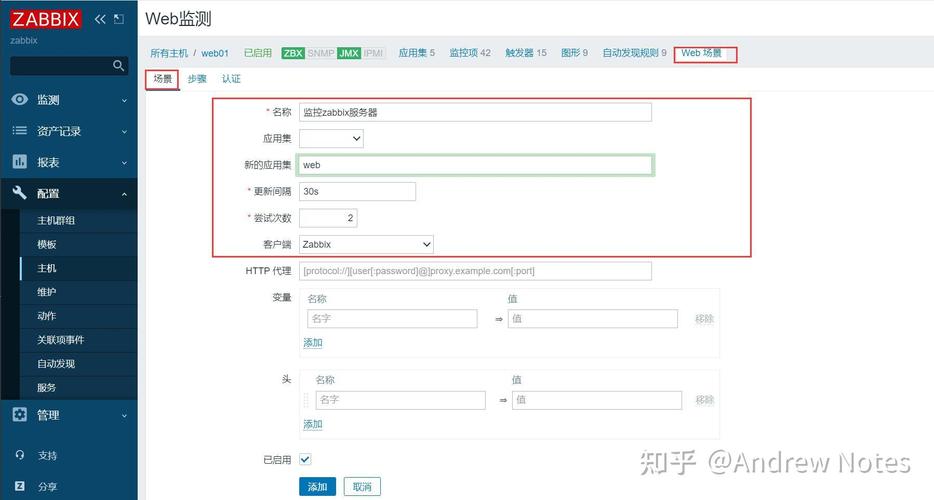
Task: Click the 管理 gear icon
Action: pyautogui.click(x=20, y=414)
